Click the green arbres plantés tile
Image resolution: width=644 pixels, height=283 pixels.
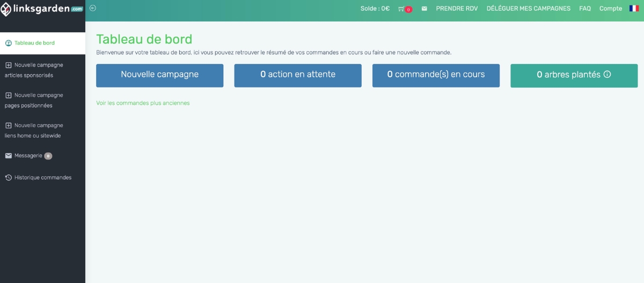(x=568, y=75)
